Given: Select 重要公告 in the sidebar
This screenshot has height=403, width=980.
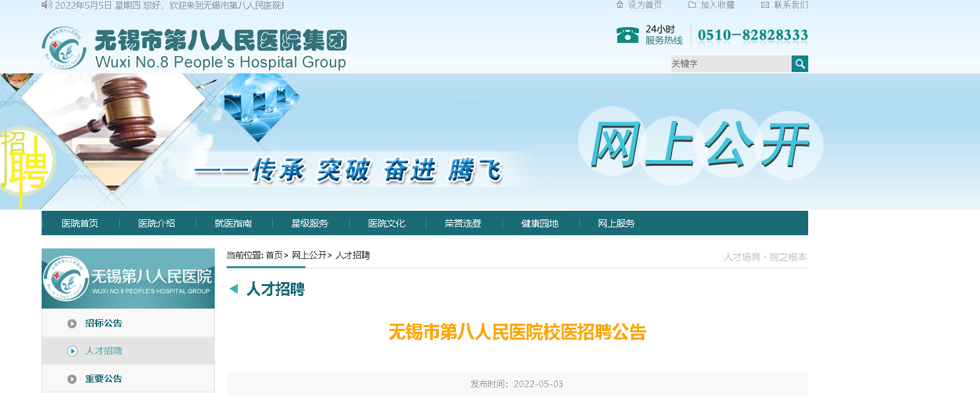Looking at the screenshot, I should pos(104,379).
